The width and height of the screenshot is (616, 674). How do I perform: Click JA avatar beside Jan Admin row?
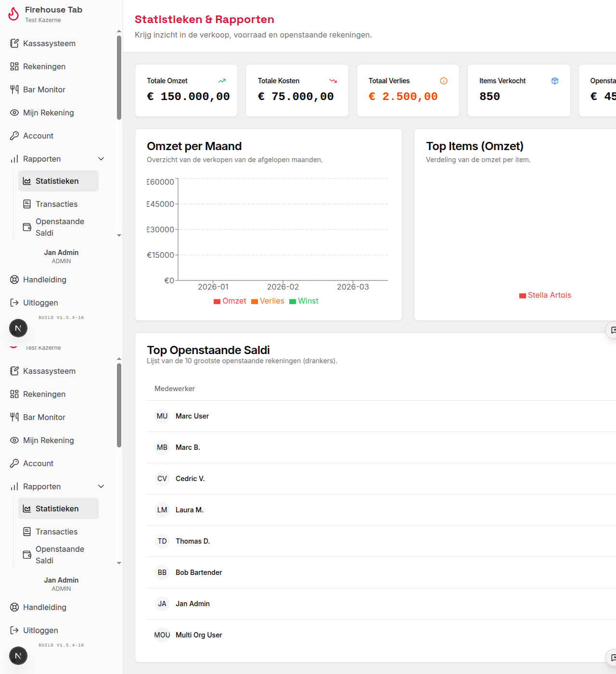[162, 604]
